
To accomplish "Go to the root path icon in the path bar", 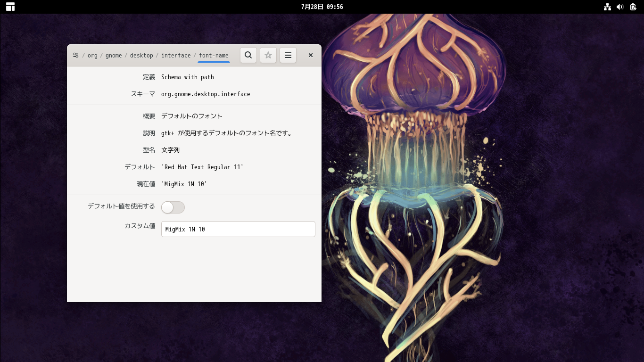I will tap(75, 55).
